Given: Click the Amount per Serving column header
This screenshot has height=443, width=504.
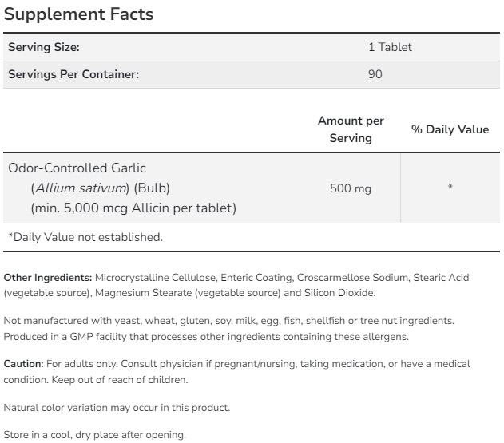Looking at the screenshot, I should 351,129.
